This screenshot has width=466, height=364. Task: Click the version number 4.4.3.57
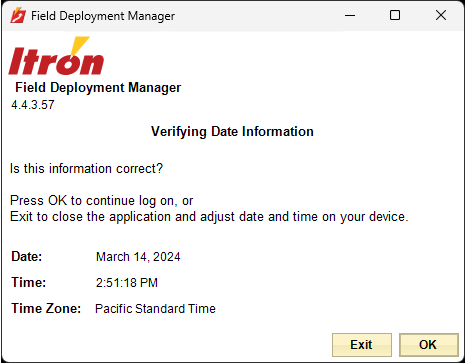(x=33, y=105)
